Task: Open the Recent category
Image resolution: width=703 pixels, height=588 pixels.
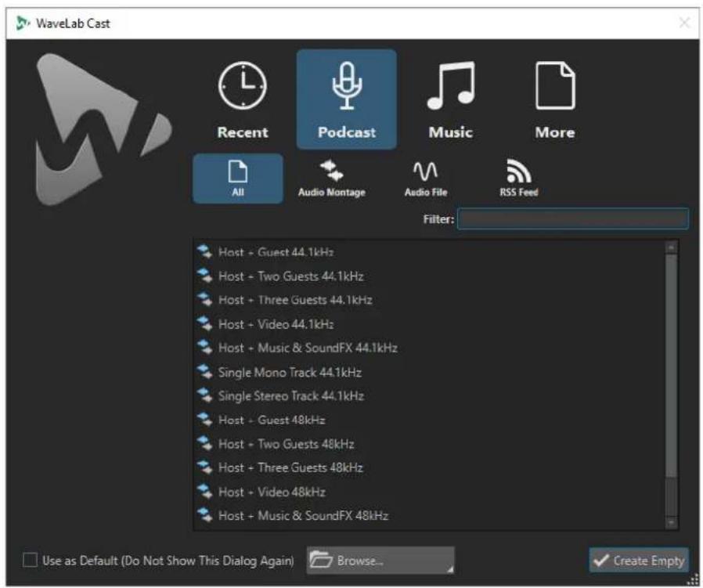Action: coord(243,99)
